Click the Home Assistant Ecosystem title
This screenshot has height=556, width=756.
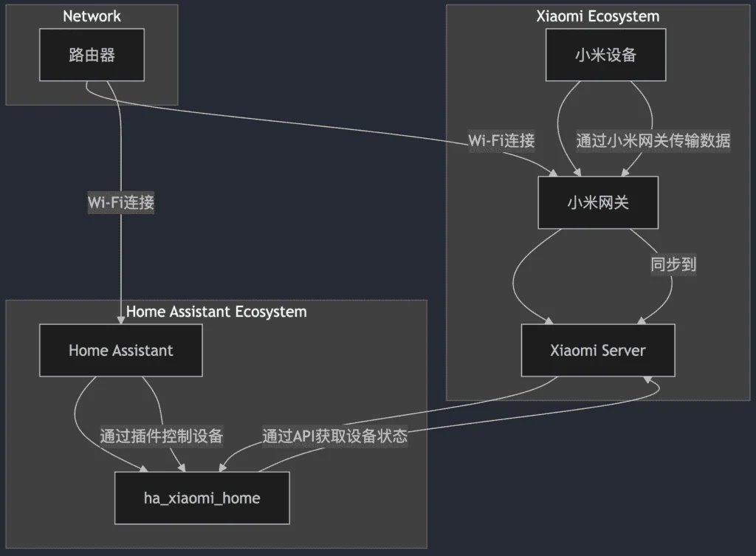[216, 312]
